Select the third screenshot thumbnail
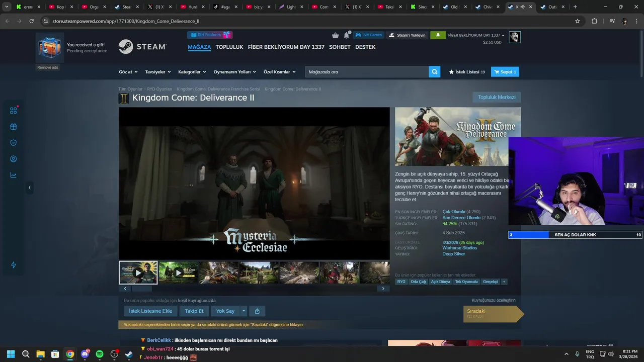Viewport: 644px width, 362px height. tap(218, 273)
